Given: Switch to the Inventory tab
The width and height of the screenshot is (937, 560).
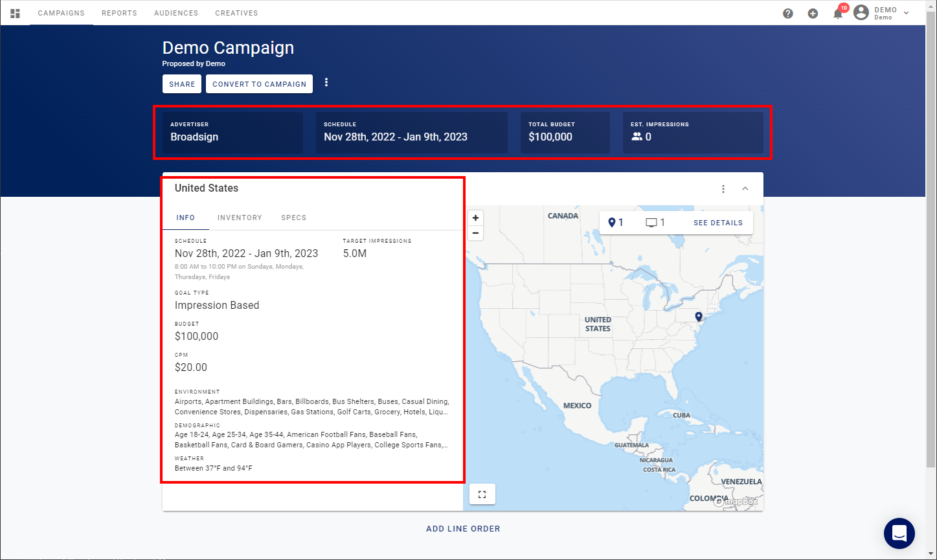Looking at the screenshot, I should pos(240,218).
